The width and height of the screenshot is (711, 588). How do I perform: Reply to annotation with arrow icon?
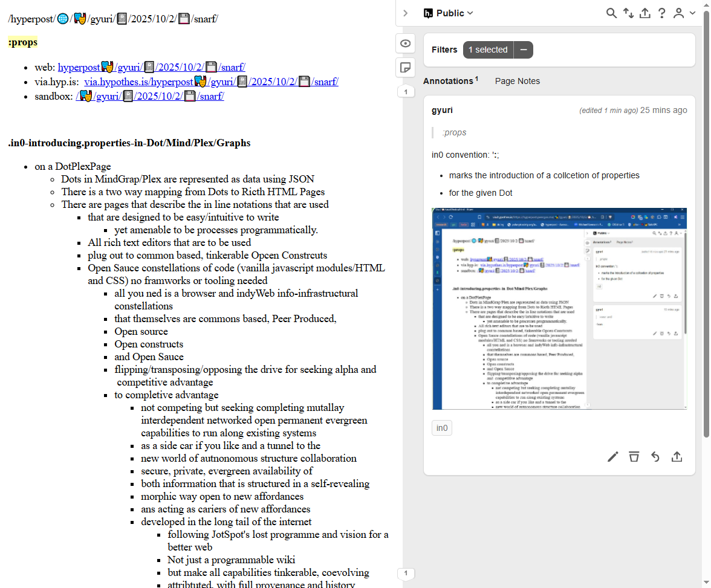coord(655,456)
